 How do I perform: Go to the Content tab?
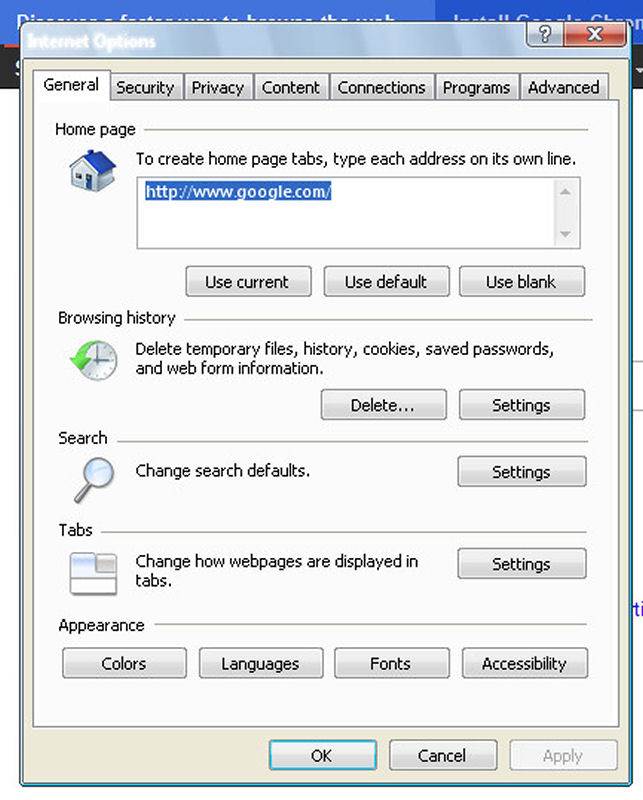pos(291,88)
